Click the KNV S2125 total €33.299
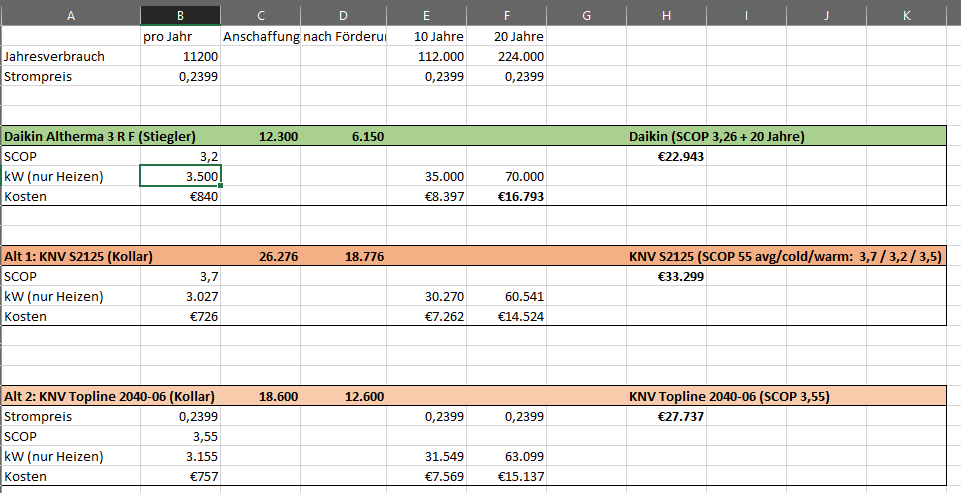Screen dimensions: 961x493 coord(666,276)
